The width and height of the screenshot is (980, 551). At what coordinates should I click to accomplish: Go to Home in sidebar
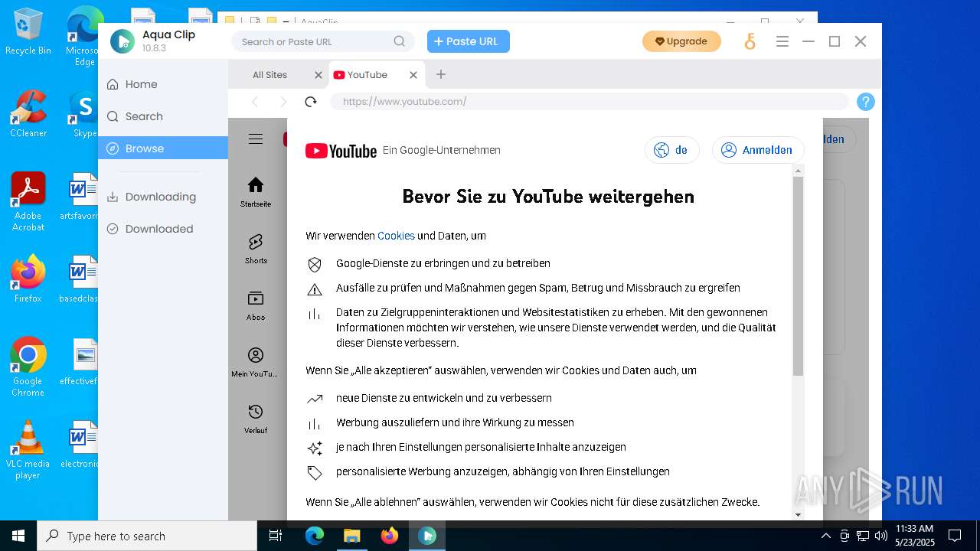pos(163,84)
